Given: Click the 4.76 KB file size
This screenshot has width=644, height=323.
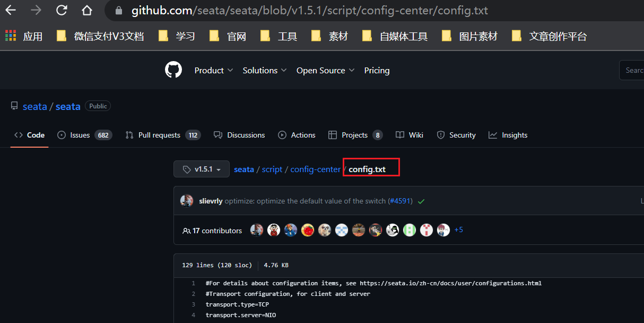Looking at the screenshot, I should (x=276, y=265).
